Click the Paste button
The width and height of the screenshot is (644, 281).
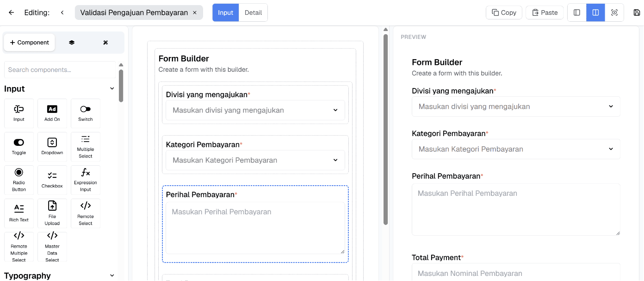coord(545,12)
